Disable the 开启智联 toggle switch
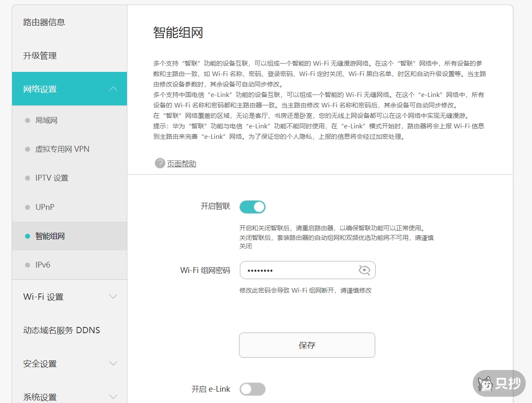532x403 pixels. pyautogui.click(x=252, y=207)
